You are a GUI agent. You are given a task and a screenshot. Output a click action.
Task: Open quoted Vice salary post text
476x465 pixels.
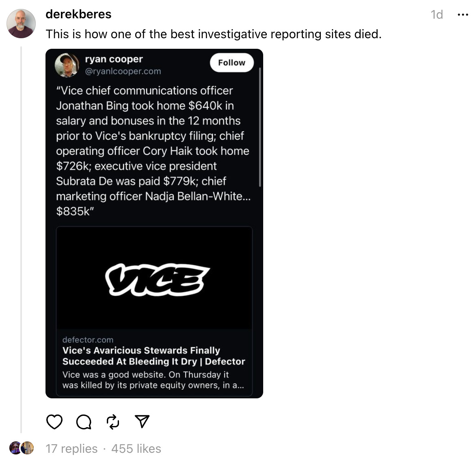153,151
